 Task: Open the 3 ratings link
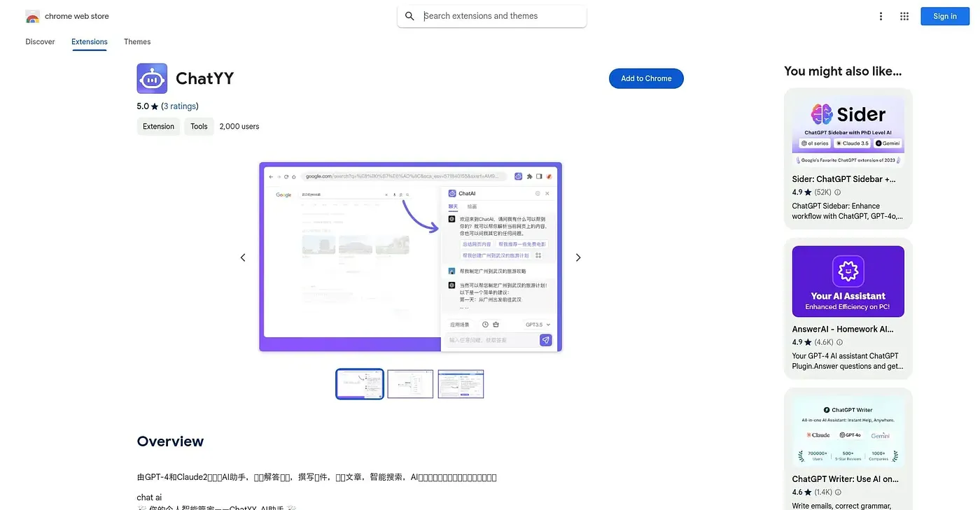(180, 106)
